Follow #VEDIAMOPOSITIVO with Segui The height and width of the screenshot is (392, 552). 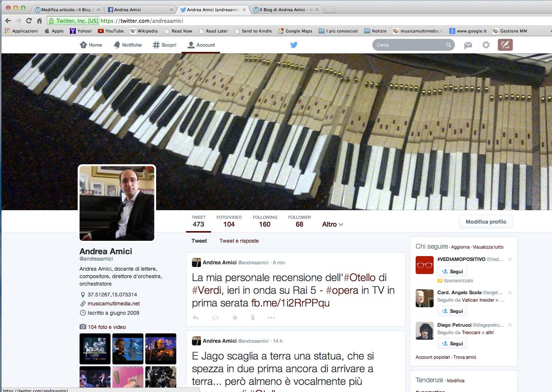452,271
